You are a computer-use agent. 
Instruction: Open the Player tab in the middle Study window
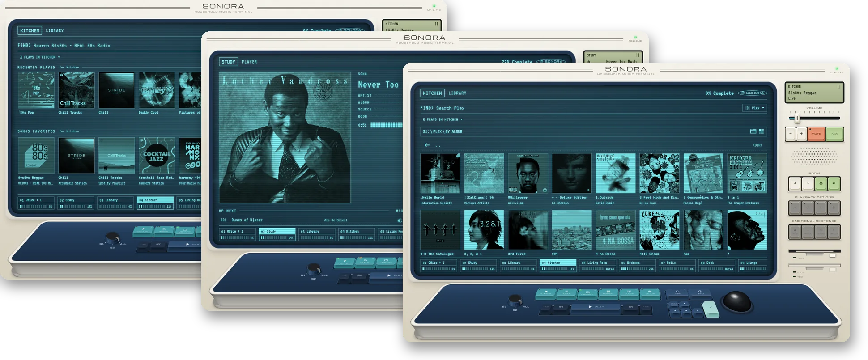click(x=249, y=62)
